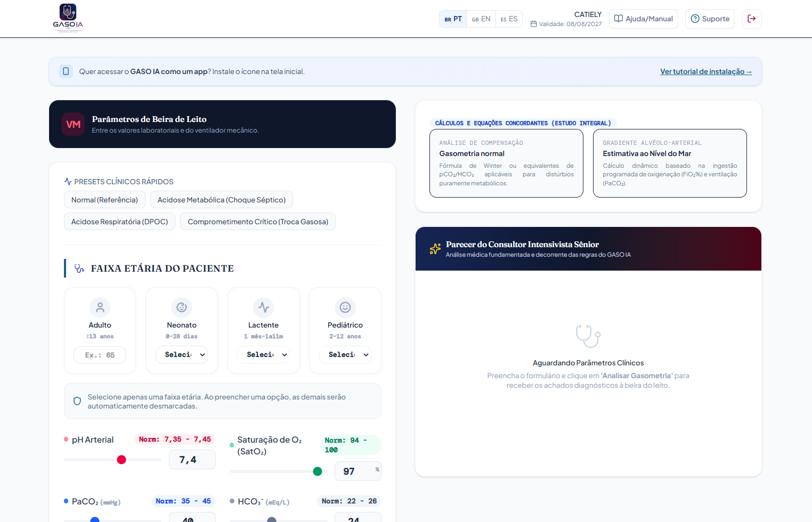Open the Neonato age dropdown
Screen dimensions: 812x522
(x=182, y=355)
